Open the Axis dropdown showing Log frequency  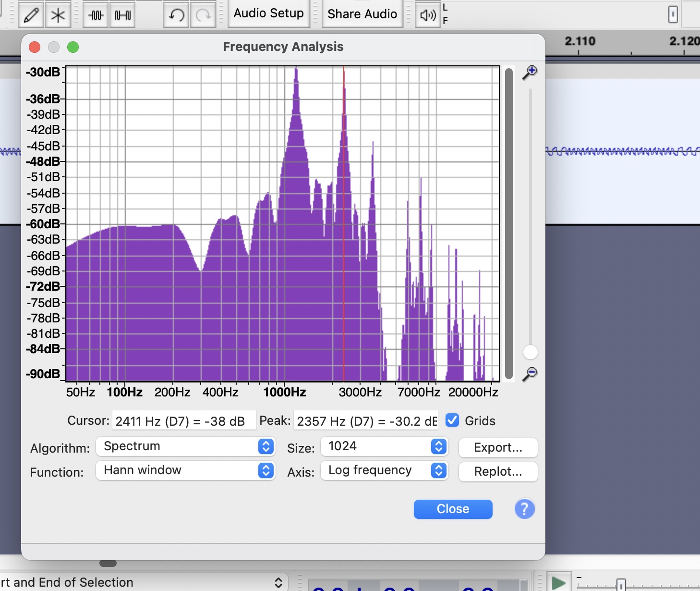pos(385,470)
